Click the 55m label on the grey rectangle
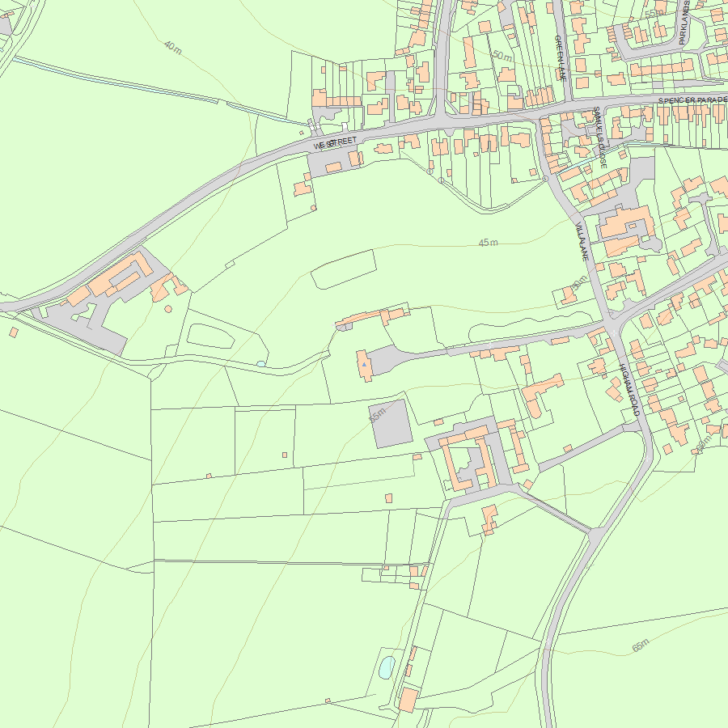Image resolution: width=728 pixels, height=728 pixels. pyautogui.click(x=378, y=415)
